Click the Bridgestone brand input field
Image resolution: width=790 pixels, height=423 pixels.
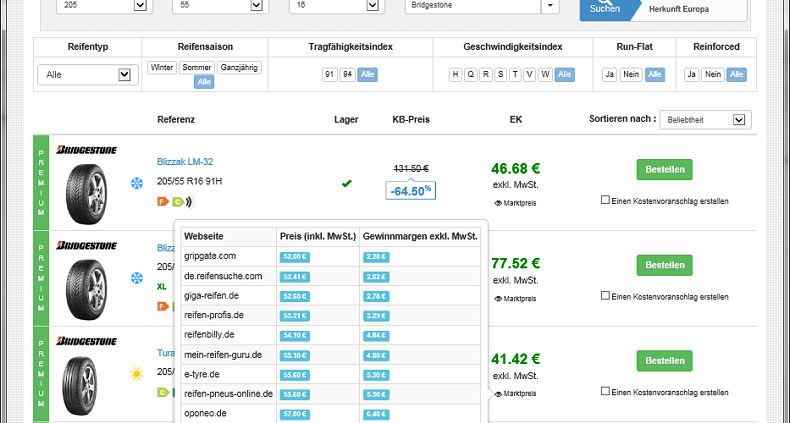pyautogui.click(x=473, y=5)
